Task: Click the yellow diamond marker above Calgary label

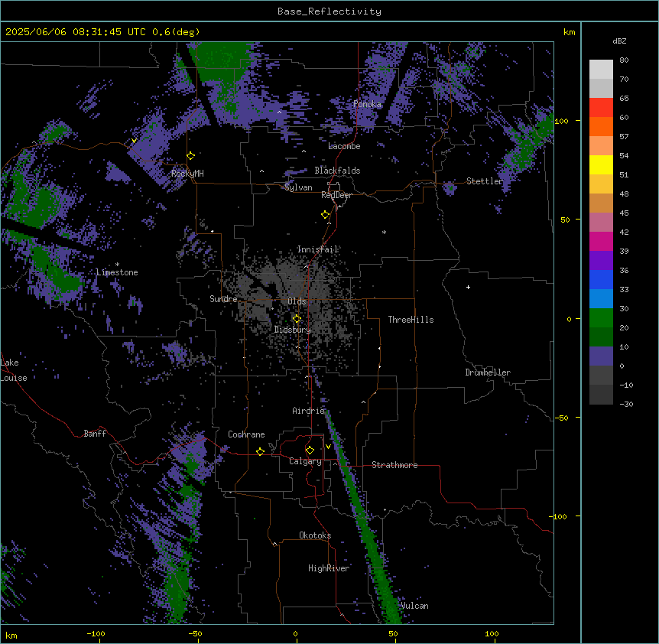Action: [x=310, y=450]
